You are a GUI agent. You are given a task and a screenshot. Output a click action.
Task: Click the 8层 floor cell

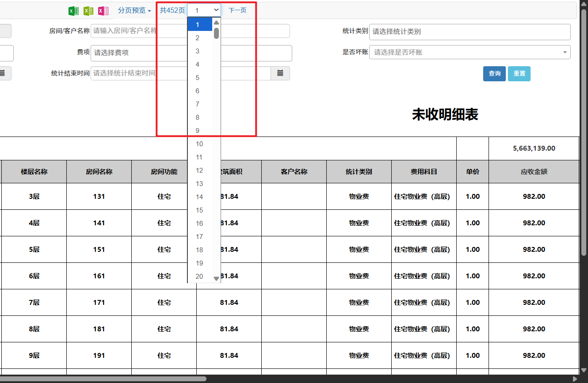pyautogui.click(x=34, y=329)
